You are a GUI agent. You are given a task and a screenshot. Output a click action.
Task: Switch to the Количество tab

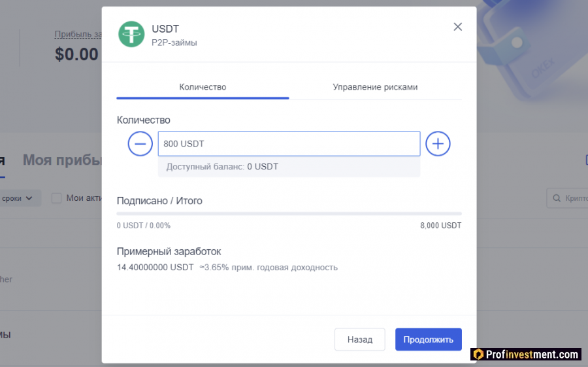point(203,87)
